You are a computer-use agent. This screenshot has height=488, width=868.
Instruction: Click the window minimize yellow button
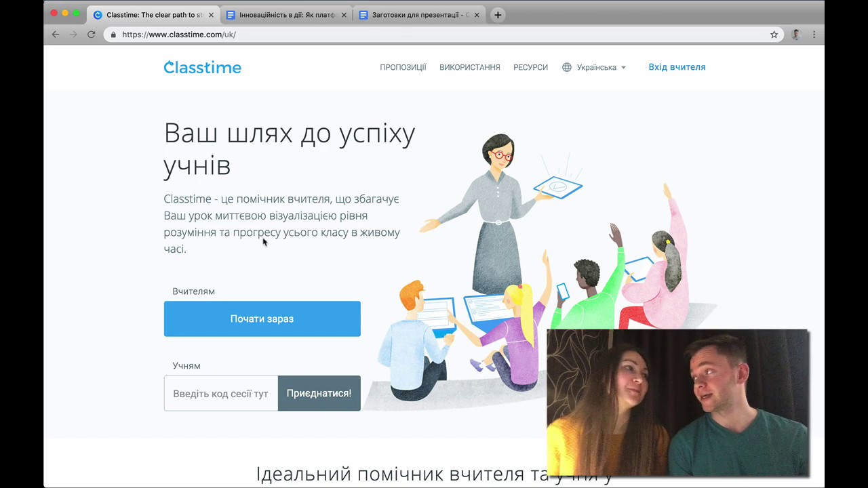tap(65, 13)
